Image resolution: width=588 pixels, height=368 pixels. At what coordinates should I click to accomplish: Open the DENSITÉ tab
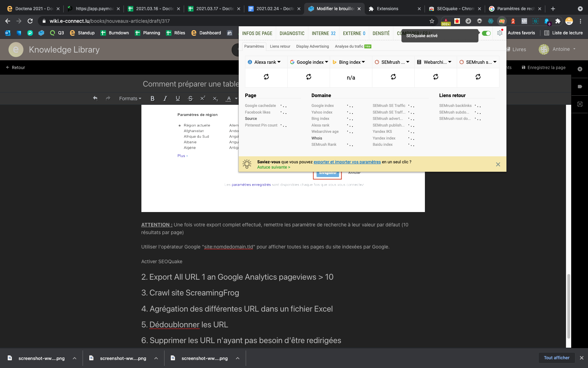[x=381, y=33]
